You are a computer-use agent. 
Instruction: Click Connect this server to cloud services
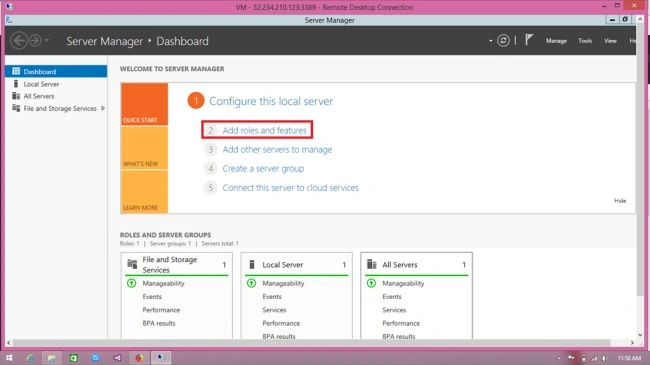coord(291,187)
